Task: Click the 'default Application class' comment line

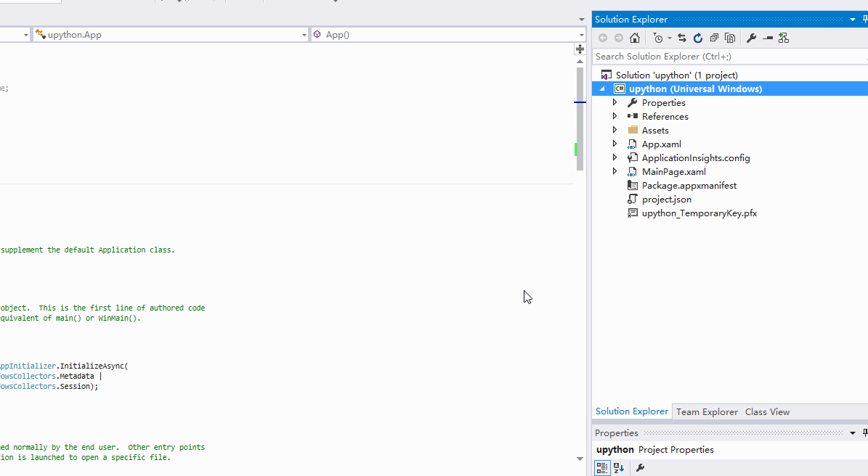Action: coord(87,250)
